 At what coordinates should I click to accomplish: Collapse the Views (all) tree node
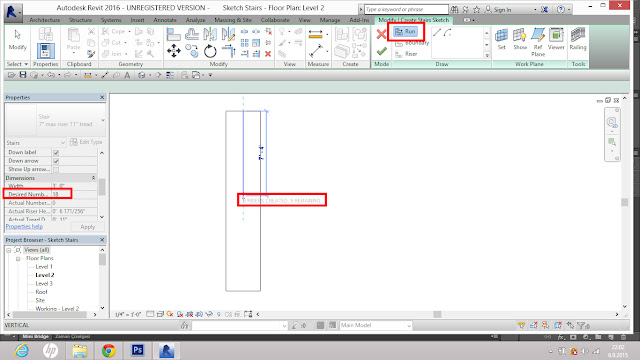pos(9,250)
